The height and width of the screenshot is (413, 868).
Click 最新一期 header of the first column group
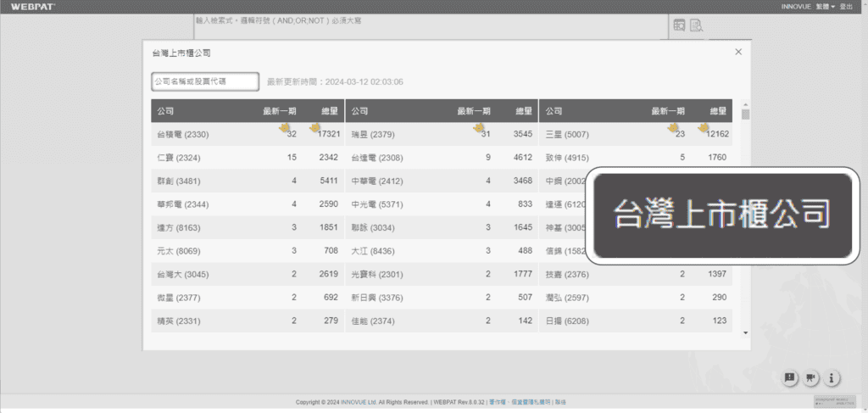pyautogui.click(x=279, y=111)
